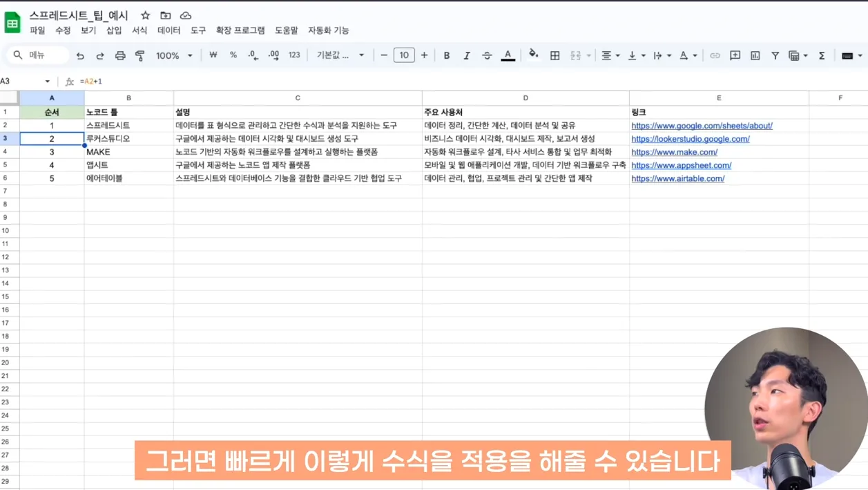Open the 보기 menu
Image resolution: width=868 pixels, height=490 pixels.
pos(88,30)
